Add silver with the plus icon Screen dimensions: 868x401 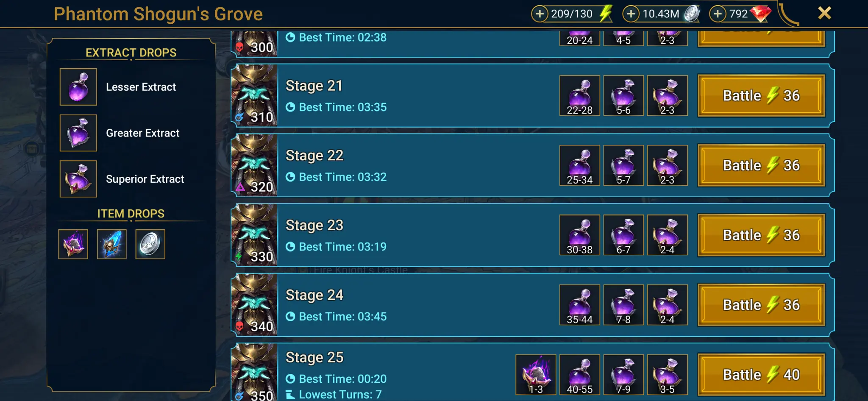[631, 14]
